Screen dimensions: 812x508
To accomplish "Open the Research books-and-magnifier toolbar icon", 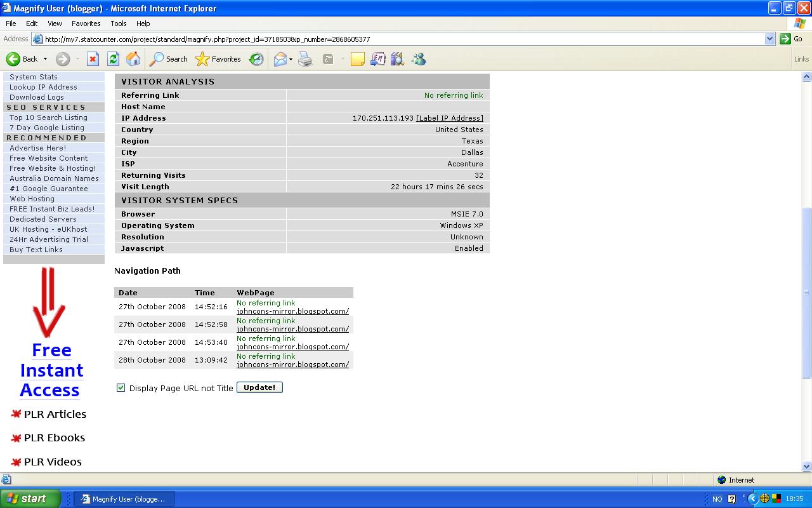I will pyautogui.click(x=398, y=59).
